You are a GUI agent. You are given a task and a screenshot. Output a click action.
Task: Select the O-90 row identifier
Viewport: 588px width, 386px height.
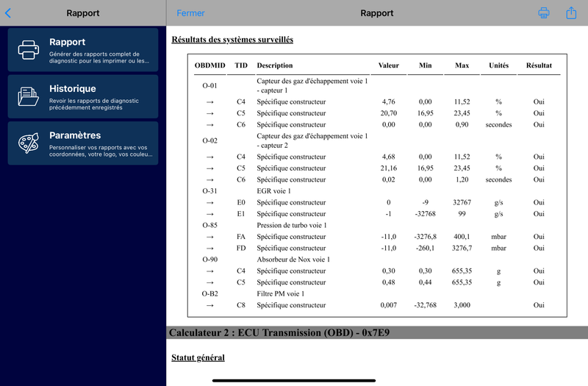[x=210, y=260]
